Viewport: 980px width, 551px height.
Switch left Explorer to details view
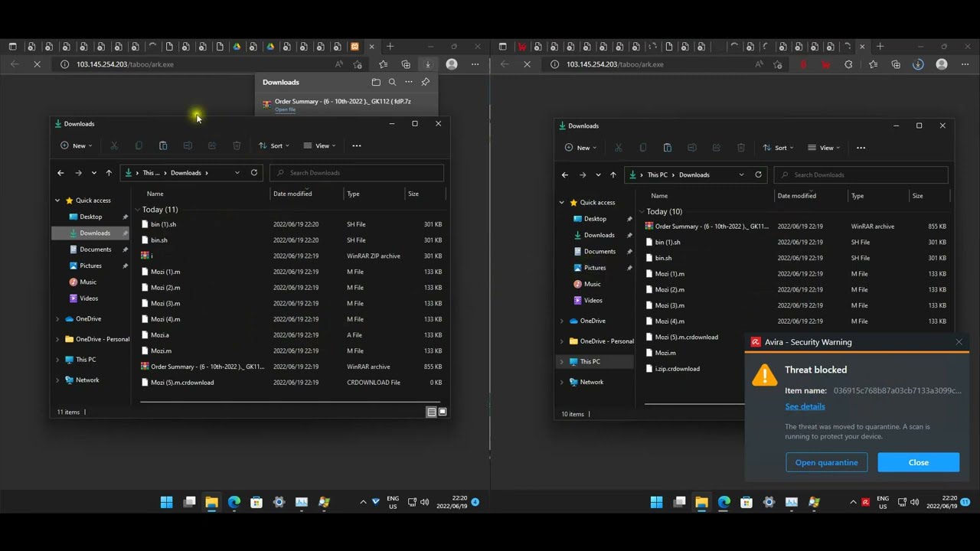[431, 412]
